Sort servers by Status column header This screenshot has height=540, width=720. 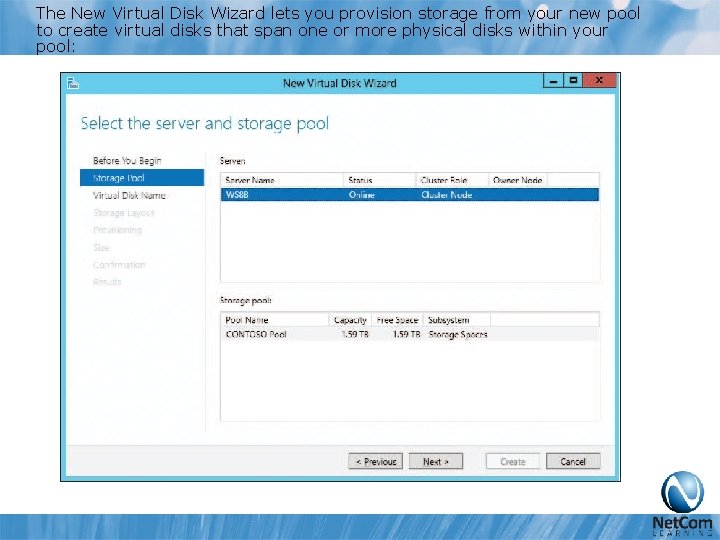click(379, 180)
